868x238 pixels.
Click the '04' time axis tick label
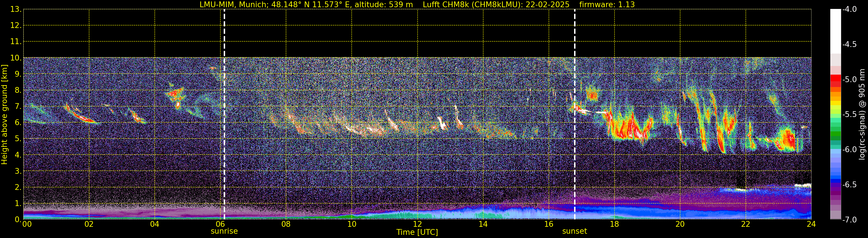[x=155, y=224]
